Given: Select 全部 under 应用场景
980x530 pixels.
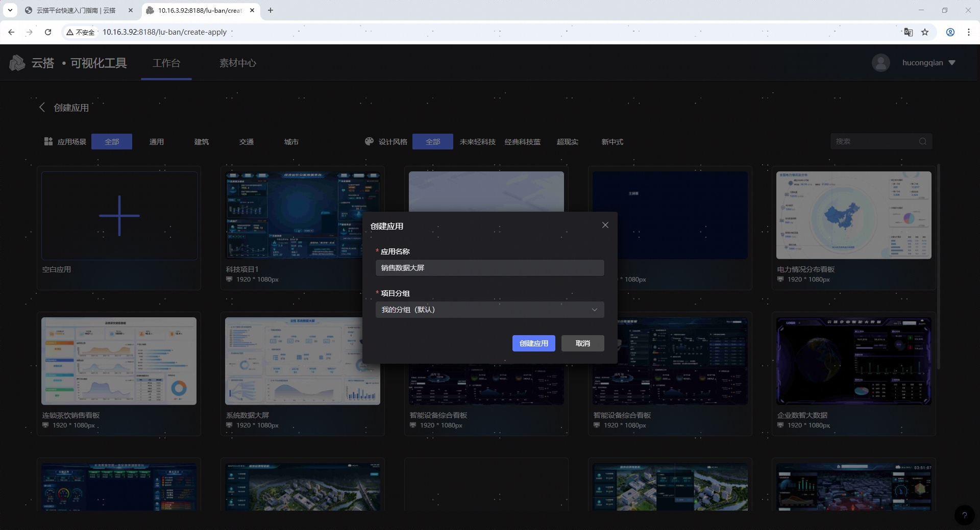Looking at the screenshot, I should 112,142.
